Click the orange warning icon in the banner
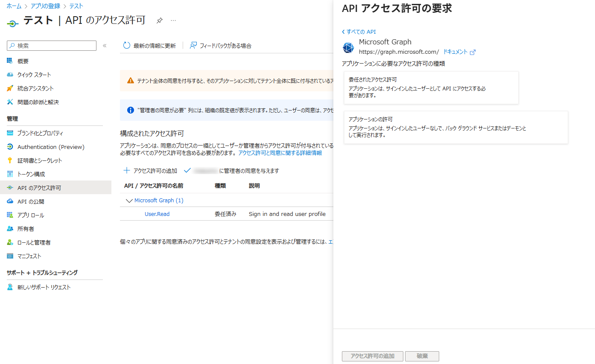 pos(131,80)
